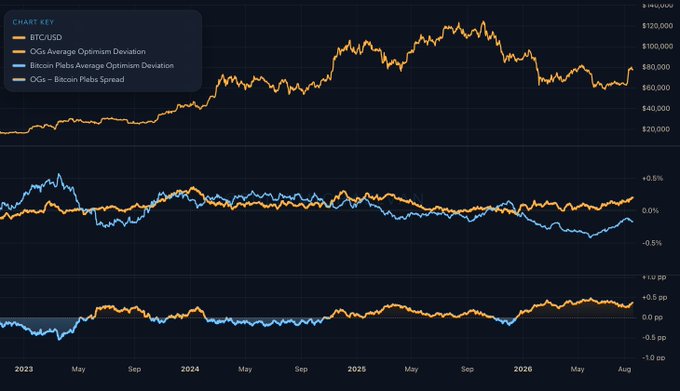Click the 2026 time axis label
Viewport: 680px width, 391px height.
[x=523, y=369]
